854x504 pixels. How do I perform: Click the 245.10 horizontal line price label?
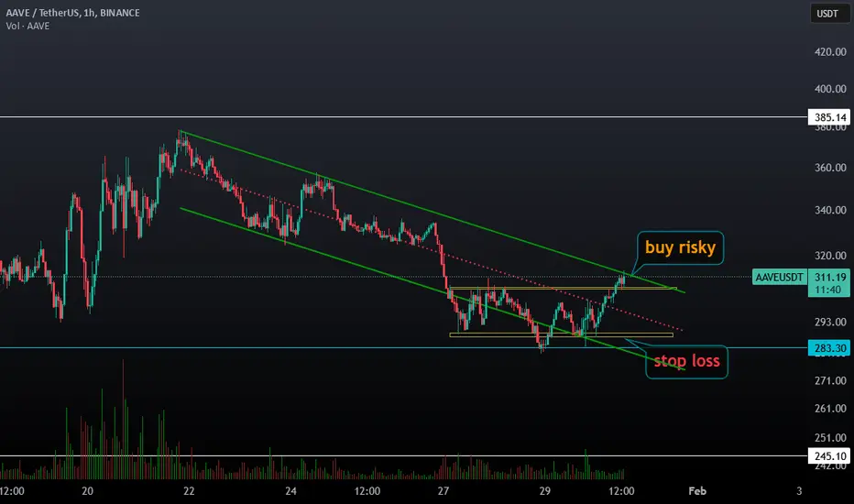pos(829,456)
